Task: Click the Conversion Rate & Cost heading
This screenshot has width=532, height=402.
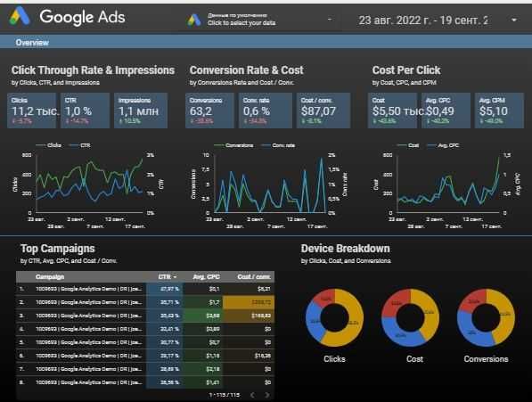Action: (246, 70)
